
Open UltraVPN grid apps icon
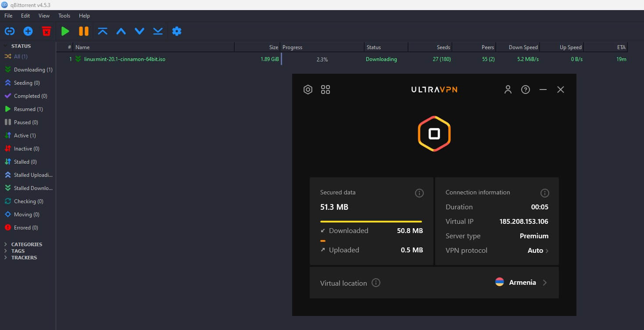click(326, 90)
